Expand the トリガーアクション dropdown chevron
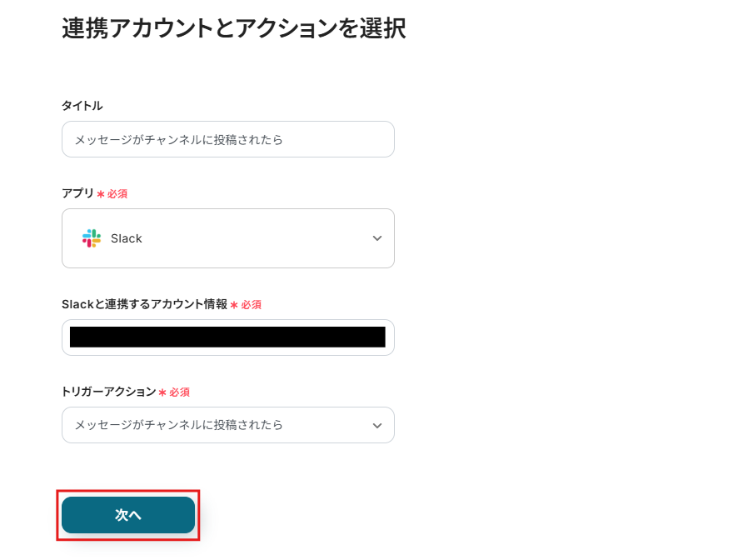Viewport: 743px width, 560px height. [x=377, y=425]
